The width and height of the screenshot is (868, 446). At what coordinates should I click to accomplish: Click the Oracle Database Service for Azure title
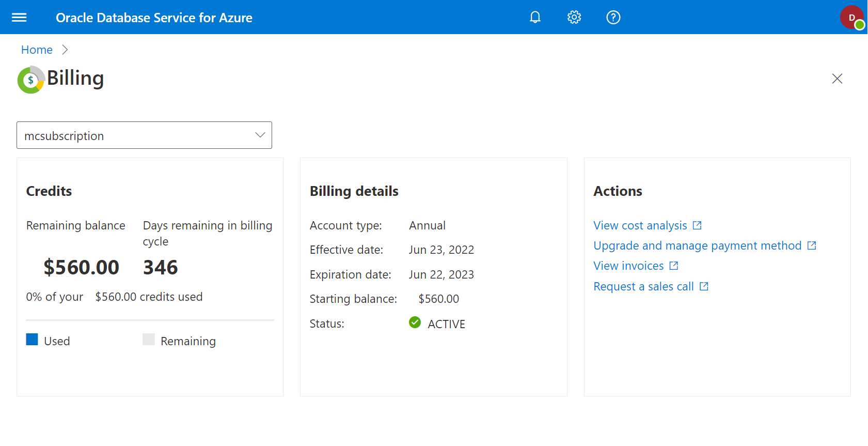click(154, 18)
